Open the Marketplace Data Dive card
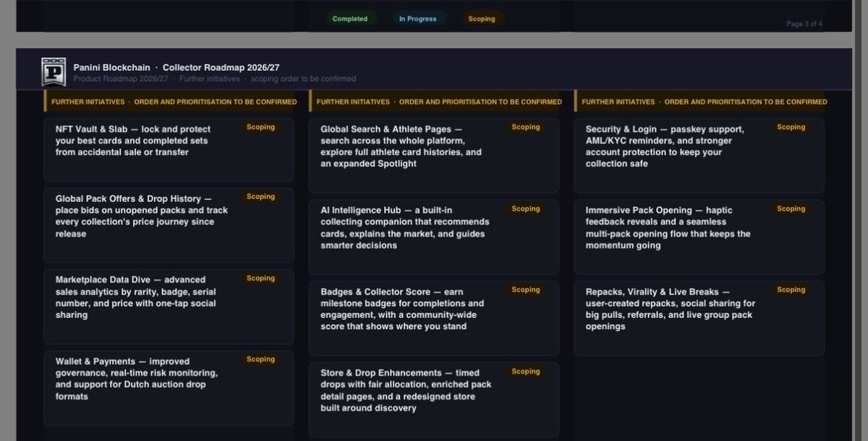 coord(169,306)
